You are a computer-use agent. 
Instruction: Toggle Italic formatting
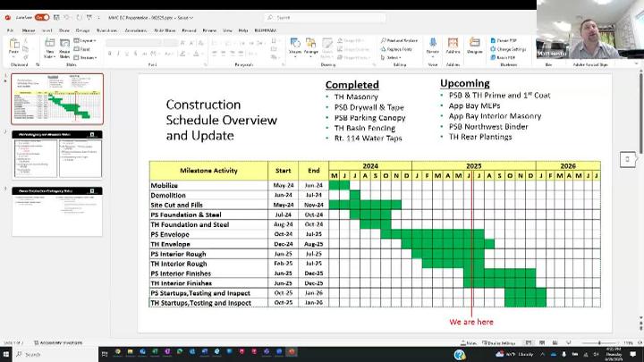118,54
